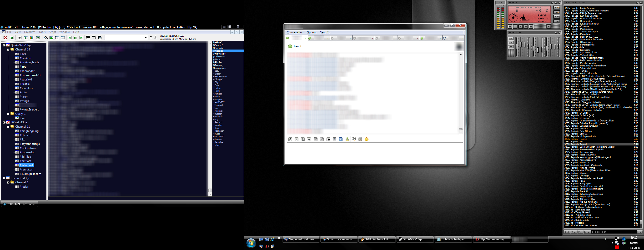Toggle the ML media library button
The height and width of the screenshot is (250, 644).
coord(557,17)
